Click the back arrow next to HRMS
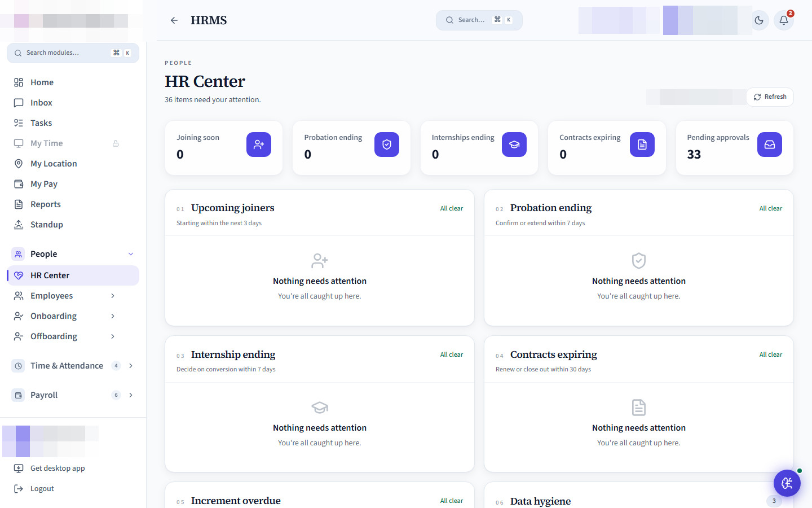Screen dimensions: 812x508 point(174,20)
